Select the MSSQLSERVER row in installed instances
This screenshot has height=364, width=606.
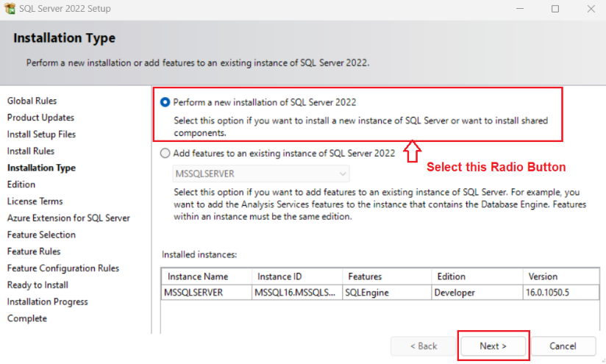point(380,293)
